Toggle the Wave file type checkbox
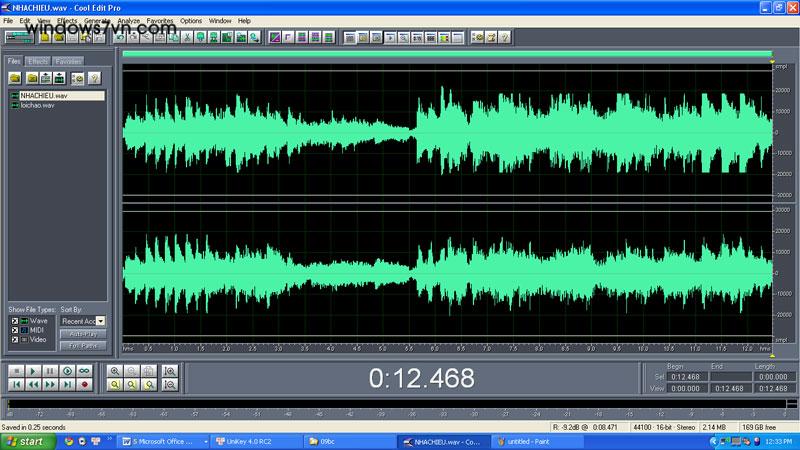The height and width of the screenshot is (450, 800). [x=14, y=321]
